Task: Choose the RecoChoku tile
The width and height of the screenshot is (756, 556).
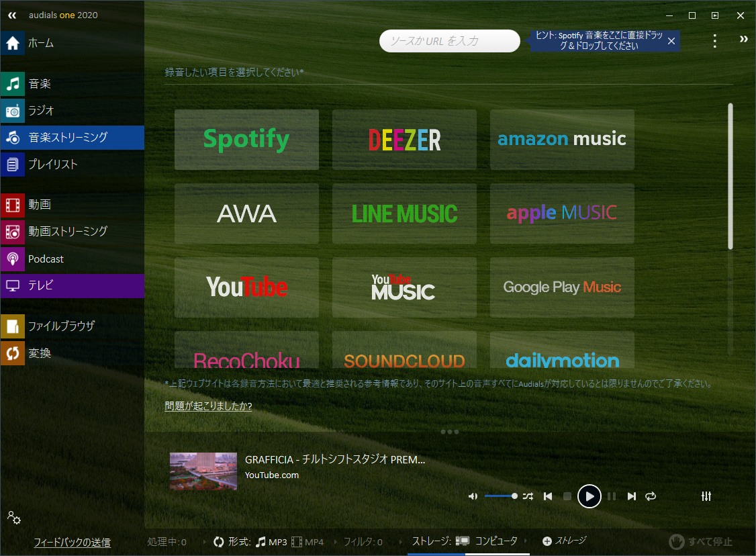Action: pos(246,350)
